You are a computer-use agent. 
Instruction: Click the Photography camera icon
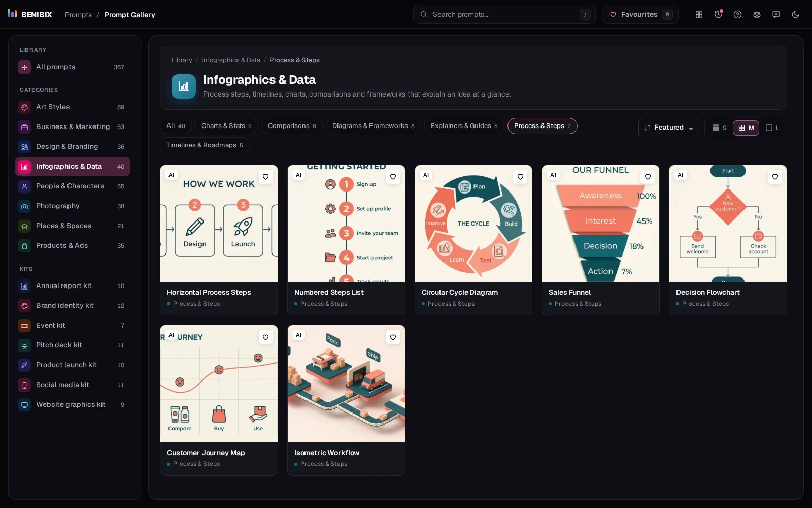coord(24,206)
